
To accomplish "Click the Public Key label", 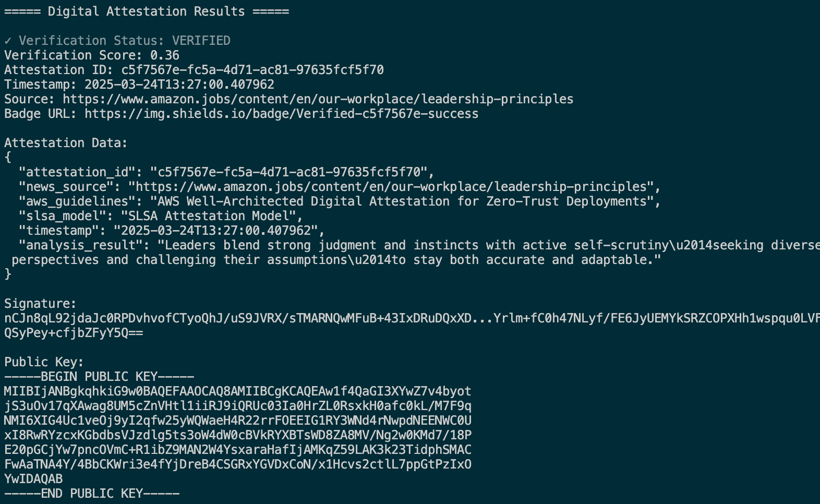I will (x=44, y=362).
